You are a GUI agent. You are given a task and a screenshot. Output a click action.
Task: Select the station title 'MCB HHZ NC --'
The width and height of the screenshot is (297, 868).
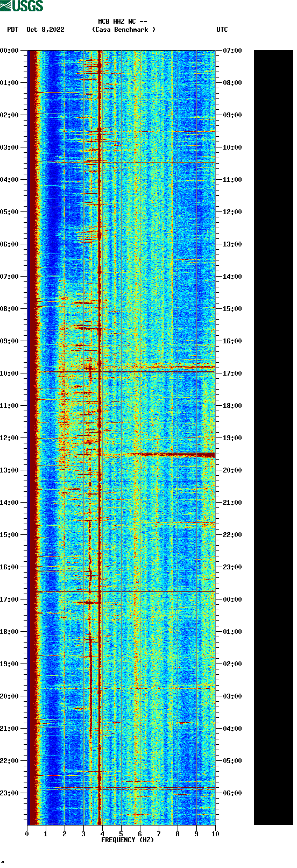(x=123, y=22)
